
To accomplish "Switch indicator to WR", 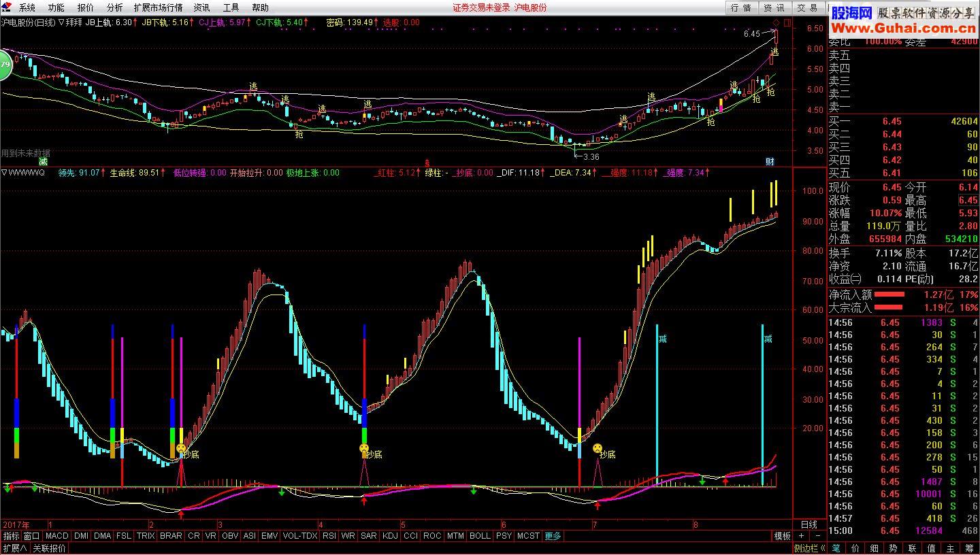I will [x=348, y=536].
